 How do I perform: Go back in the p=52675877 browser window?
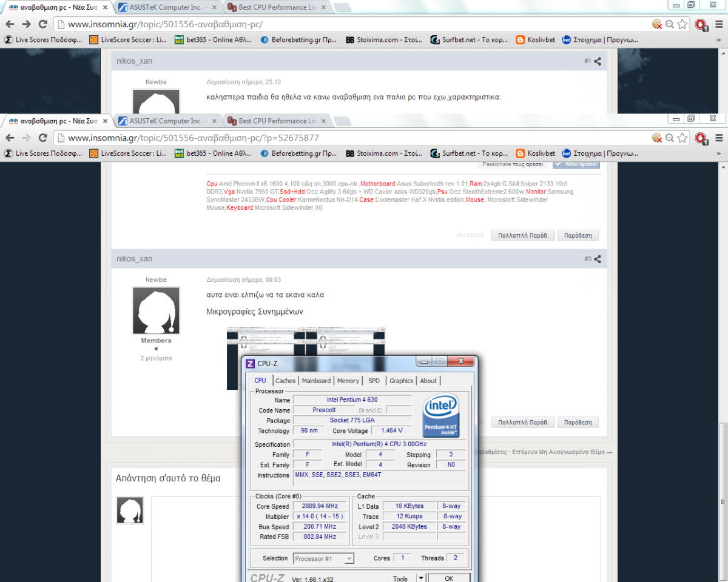point(10,138)
